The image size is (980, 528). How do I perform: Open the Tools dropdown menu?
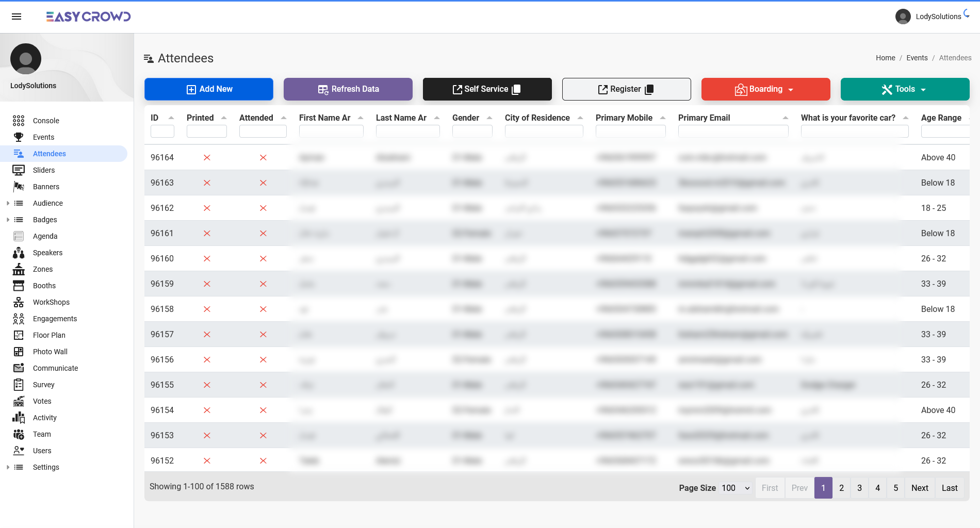tap(905, 89)
